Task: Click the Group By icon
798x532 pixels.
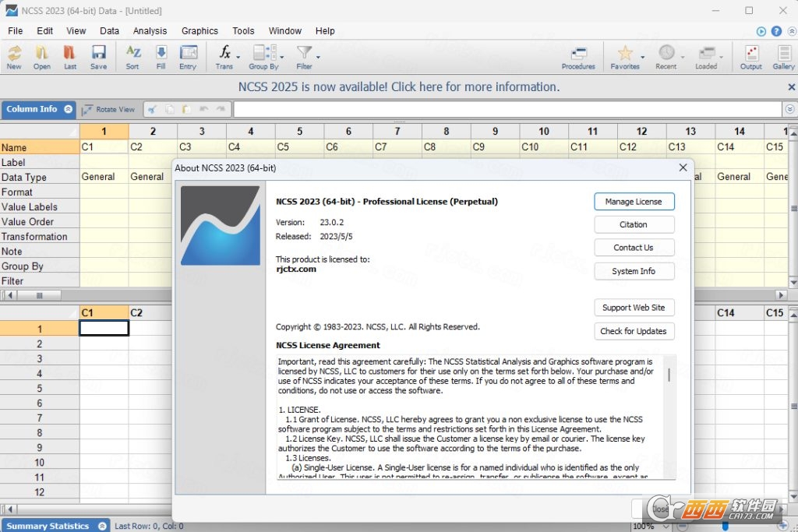Action: click(263, 57)
